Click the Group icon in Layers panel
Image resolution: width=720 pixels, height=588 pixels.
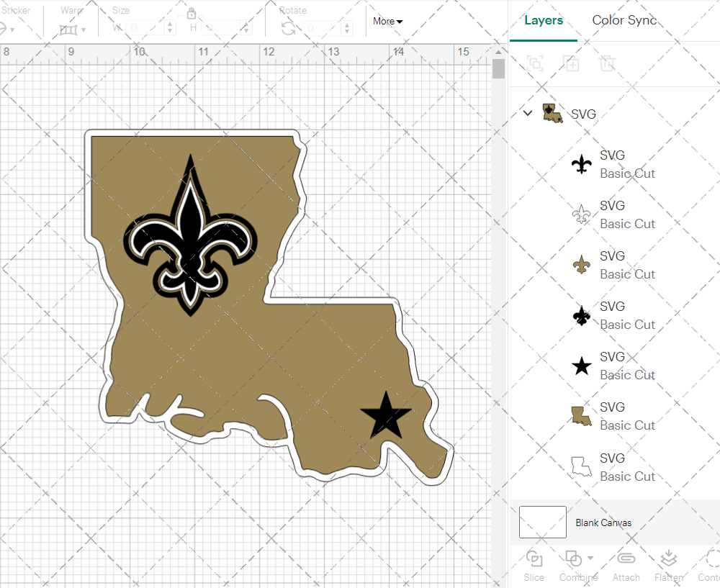tap(535, 63)
